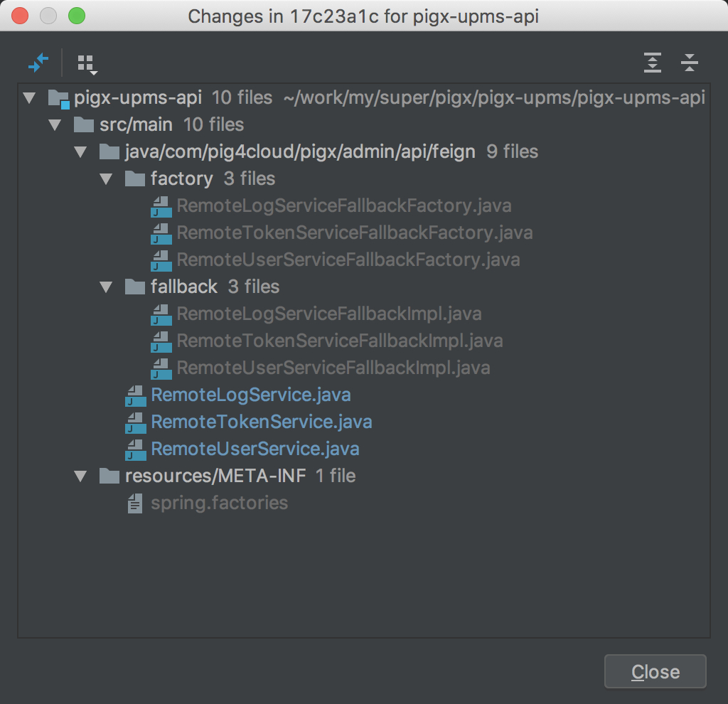728x704 pixels.
Task: Collapse the fallback folder disclosure triangle
Action: pos(107,287)
